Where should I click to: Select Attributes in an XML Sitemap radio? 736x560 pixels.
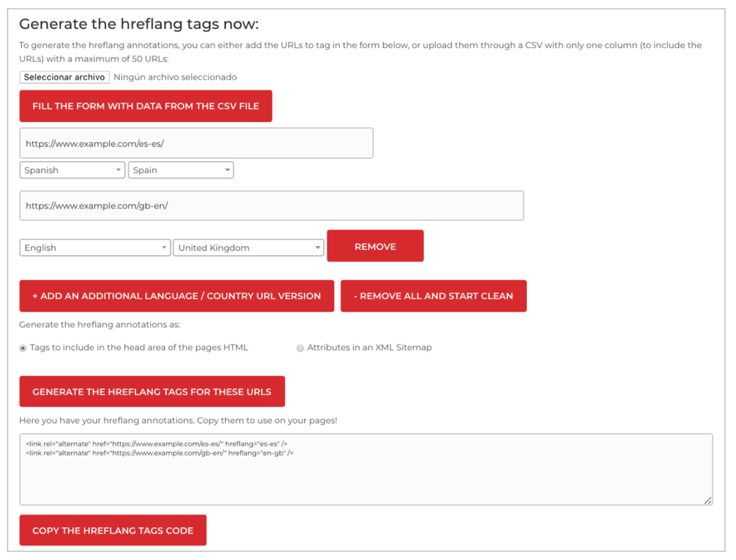tap(300, 348)
